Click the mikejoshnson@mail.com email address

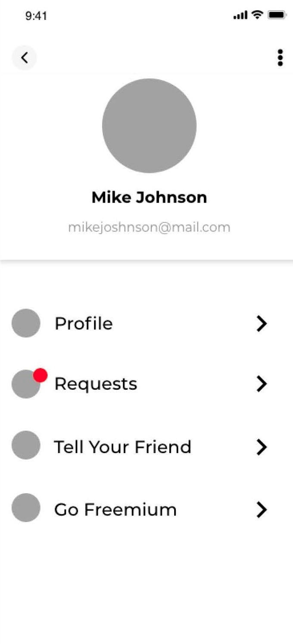coord(149,227)
